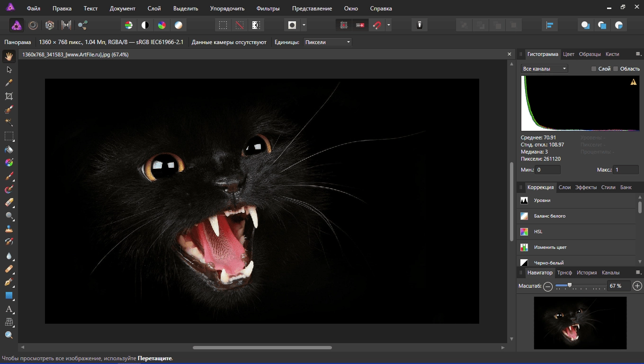Select the Dodge Brush tool
Screen dimensions: 644x364
point(9,216)
